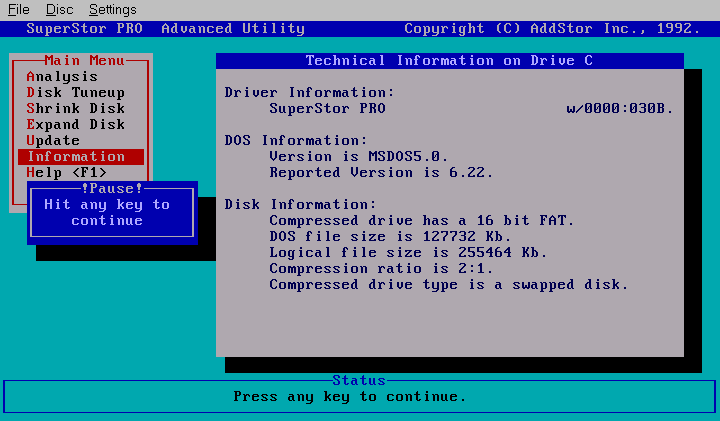Image resolution: width=720 pixels, height=421 pixels.
Task: Click 'SuperStor PRO Advanced Utility' header text
Action: (166, 28)
